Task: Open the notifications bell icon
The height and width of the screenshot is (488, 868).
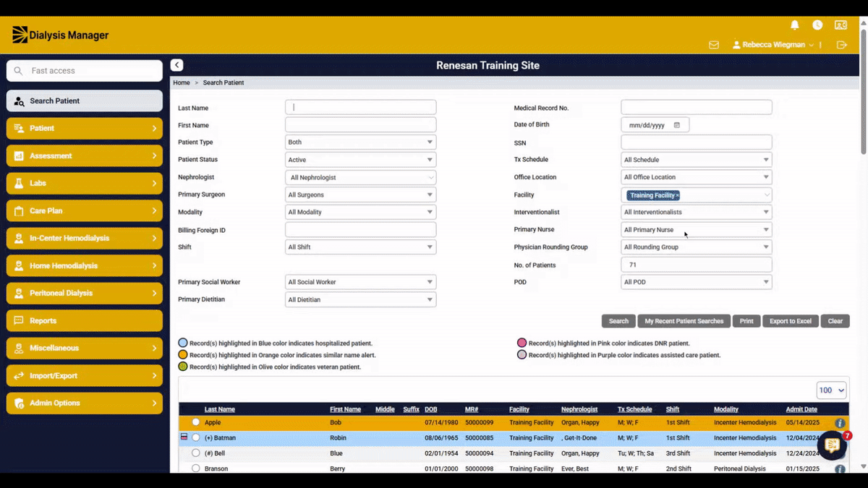Action: point(795,25)
